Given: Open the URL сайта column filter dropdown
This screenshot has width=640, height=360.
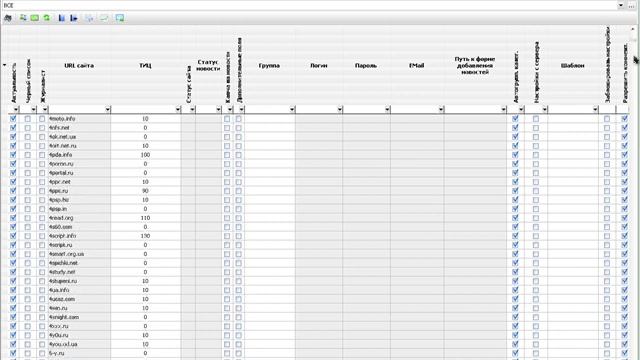Looking at the screenshot, I should coord(108,109).
